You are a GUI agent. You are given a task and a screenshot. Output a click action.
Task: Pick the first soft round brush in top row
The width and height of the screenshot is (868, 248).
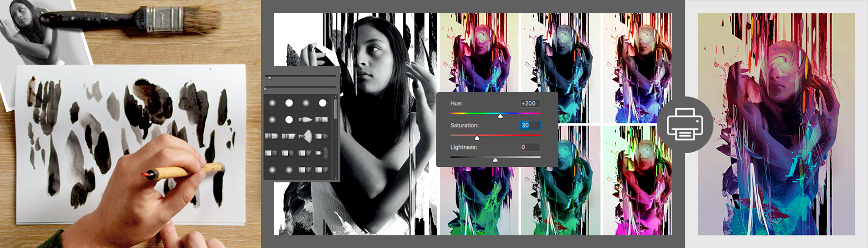coord(273,103)
